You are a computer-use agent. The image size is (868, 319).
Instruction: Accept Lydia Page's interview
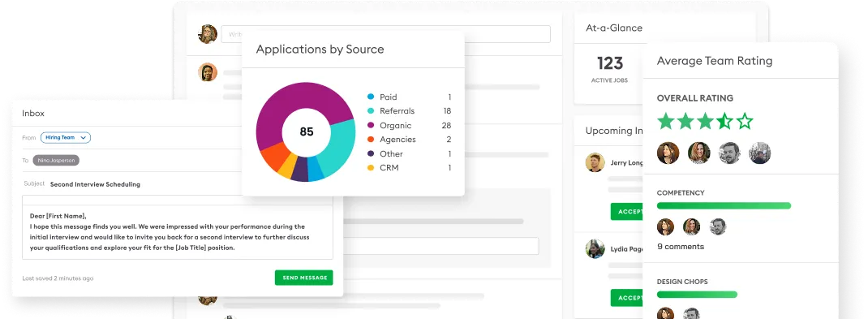tap(627, 297)
